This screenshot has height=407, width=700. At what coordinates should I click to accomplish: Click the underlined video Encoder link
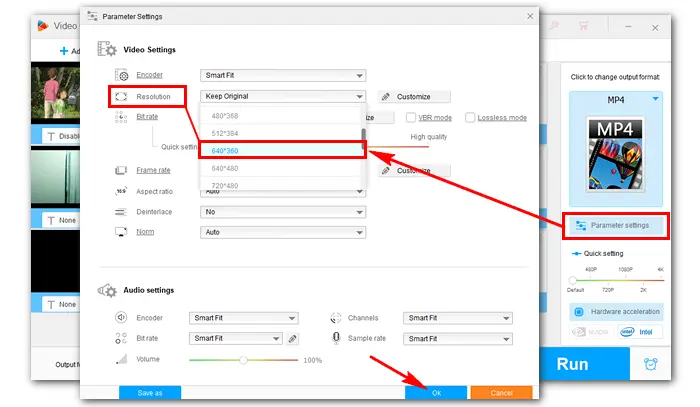coord(150,75)
